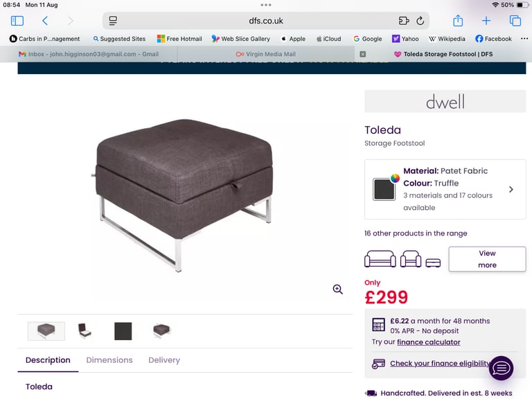The image size is (532, 399).
Task: Select the Truffle colour swatch
Action: coord(384,189)
